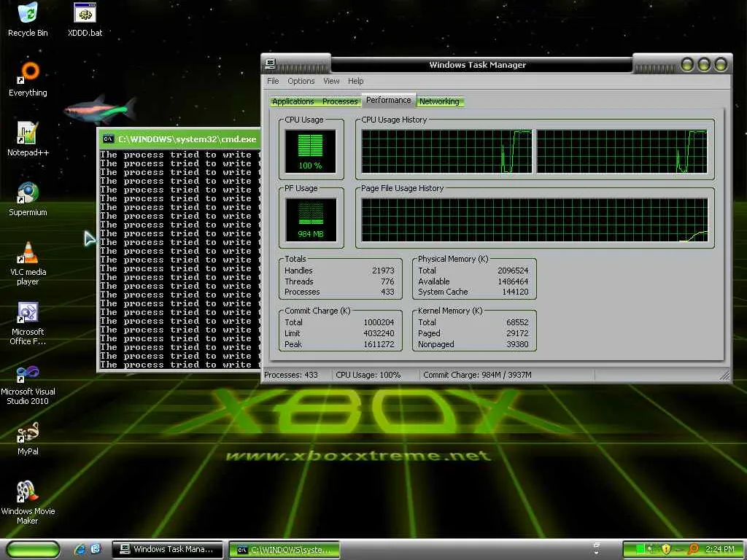Open the Help menu in Task Manager
The width and height of the screenshot is (747, 560).
point(355,81)
